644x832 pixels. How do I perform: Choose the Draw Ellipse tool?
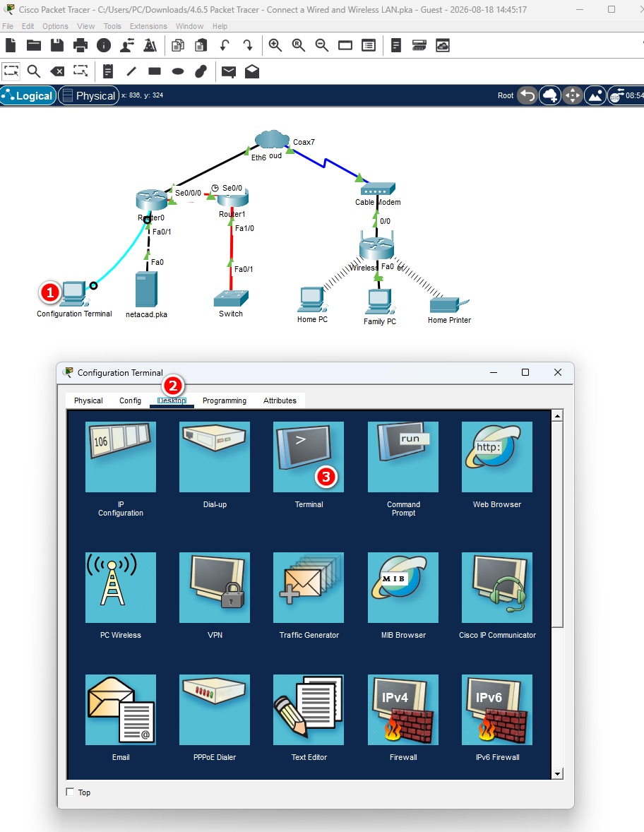pos(178,71)
